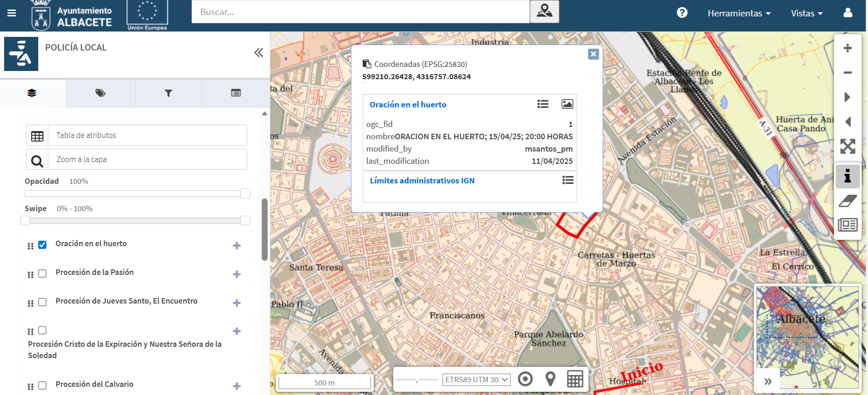Expand options for Oración en el huerto
The height and width of the screenshot is (395, 868).
pyautogui.click(x=237, y=246)
